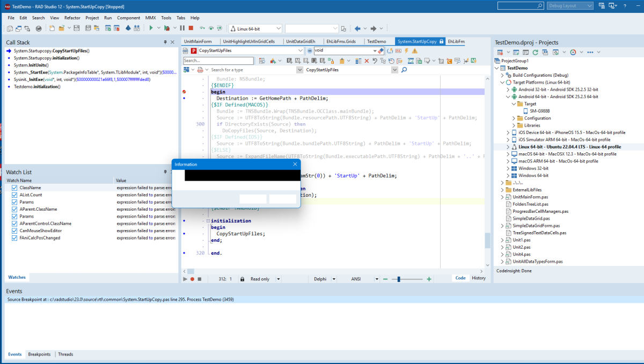Click the red P procedure icon
This screenshot has width=644, height=364.
[x=194, y=50]
